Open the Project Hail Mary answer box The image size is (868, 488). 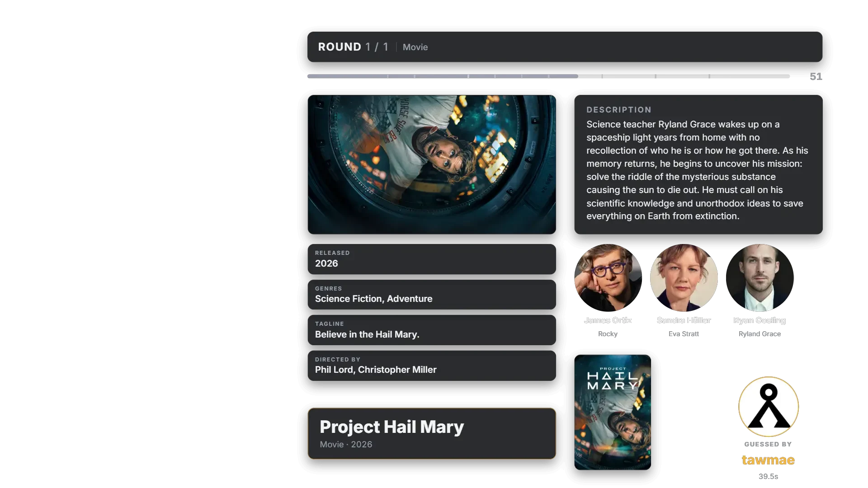point(432,434)
